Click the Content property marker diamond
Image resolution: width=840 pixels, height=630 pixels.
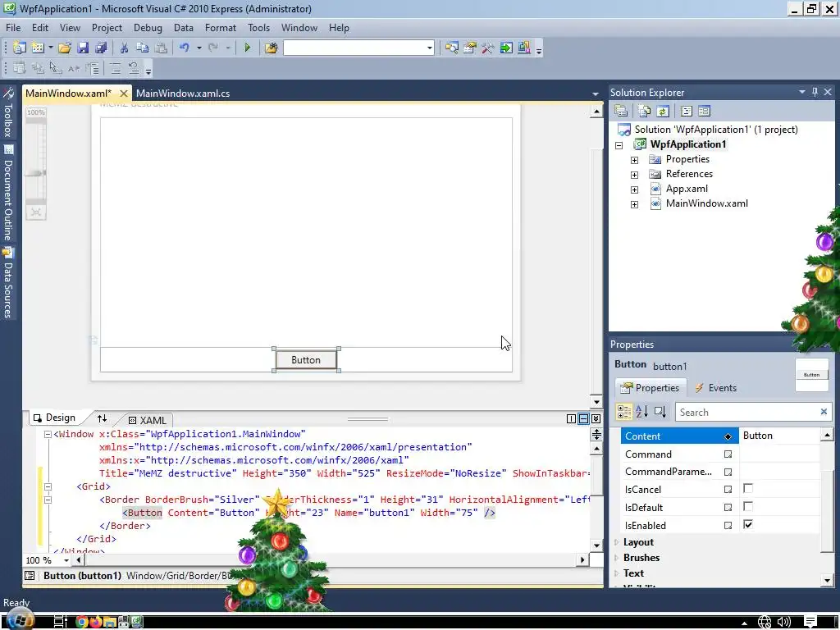[x=728, y=436]
